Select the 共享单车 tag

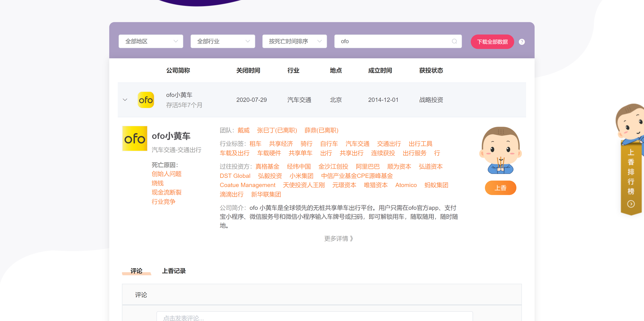(x=300, y=153)
